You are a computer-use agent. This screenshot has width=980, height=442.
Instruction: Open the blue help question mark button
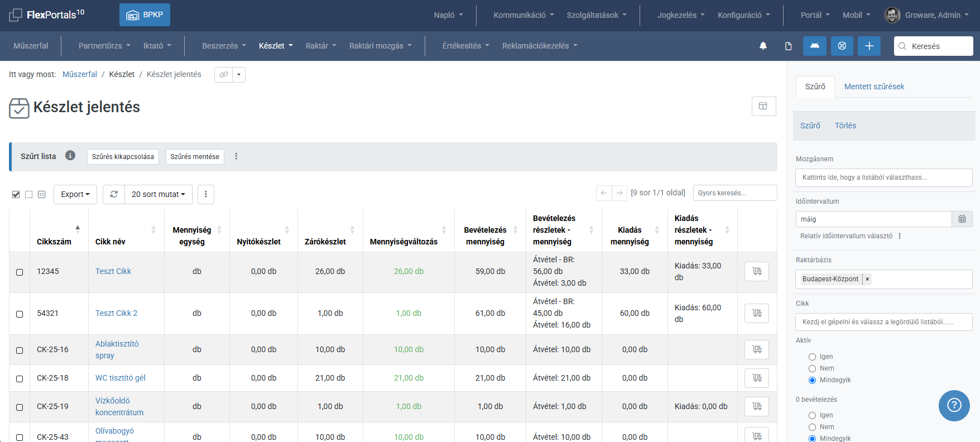click(x=954, y=406)
